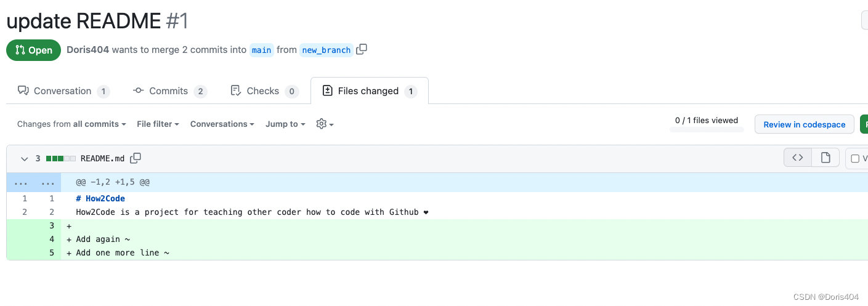Screen dimensions: 868x306
Task: Open the new_branch branch link
Action: click(326, 50)
